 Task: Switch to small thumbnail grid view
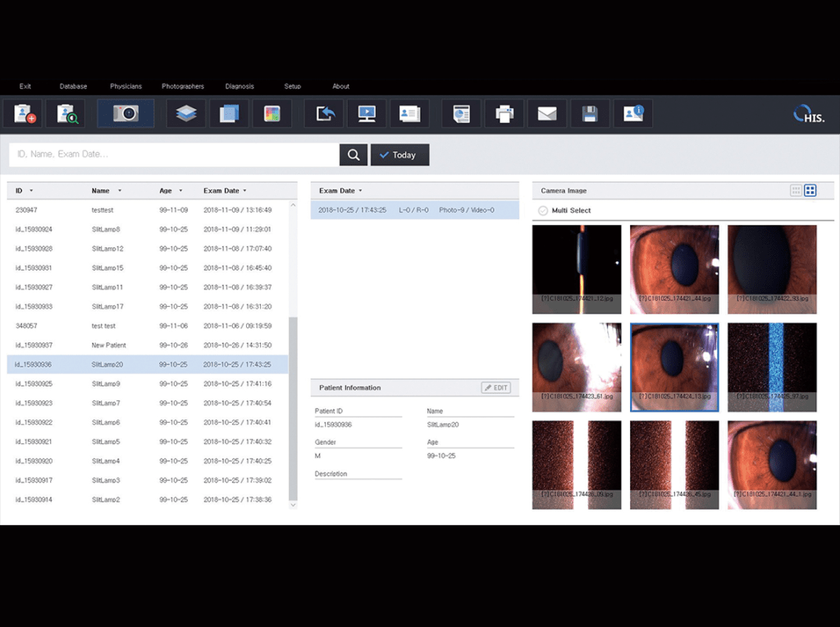(x=796, y=190)
